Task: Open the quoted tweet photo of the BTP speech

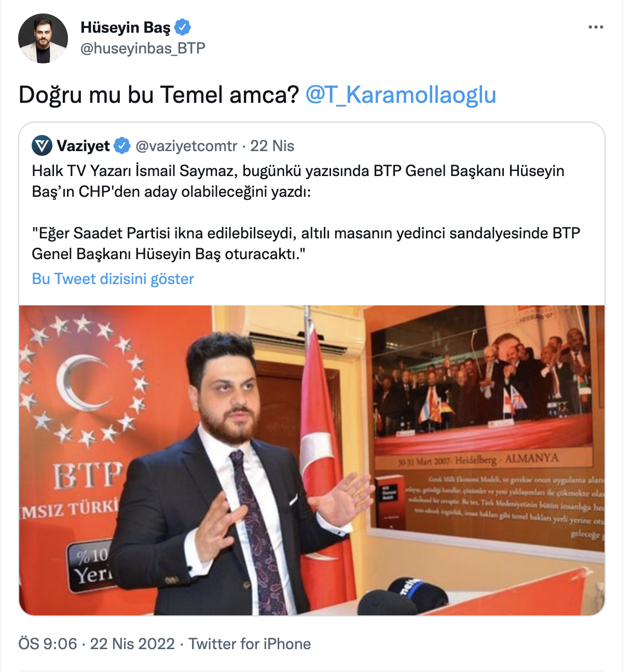Action: point(312,460)
